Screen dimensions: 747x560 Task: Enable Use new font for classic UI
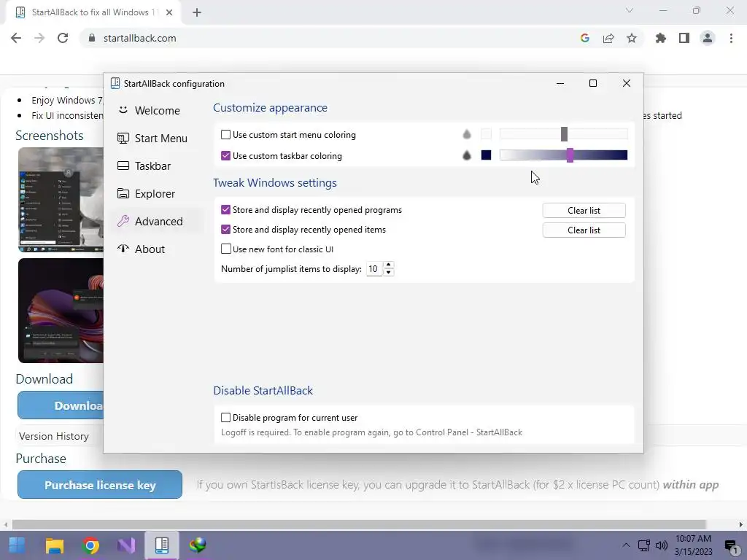[x=226, y=249]
